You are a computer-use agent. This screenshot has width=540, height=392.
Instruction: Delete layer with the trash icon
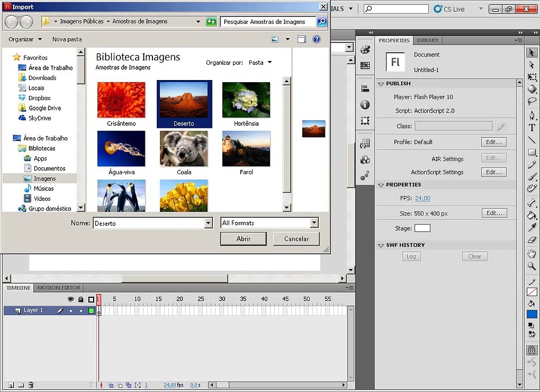30,385
